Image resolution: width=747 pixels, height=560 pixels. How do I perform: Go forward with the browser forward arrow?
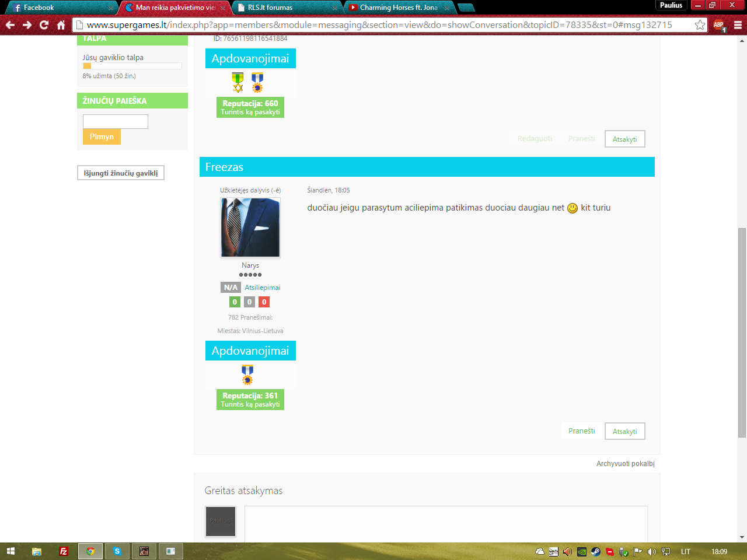click(x=27, y=25)
